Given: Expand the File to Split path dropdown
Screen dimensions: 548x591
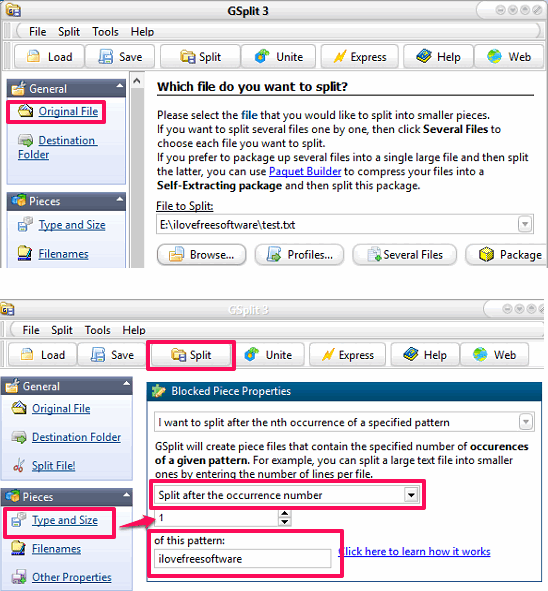Looking at the screenshot, I should pyautogui.click(x=525, y=224).
